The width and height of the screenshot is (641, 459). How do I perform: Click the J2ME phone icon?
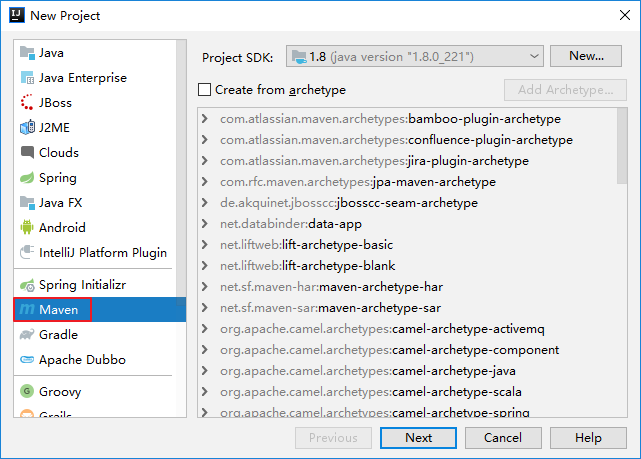click(x=27, y=128)
